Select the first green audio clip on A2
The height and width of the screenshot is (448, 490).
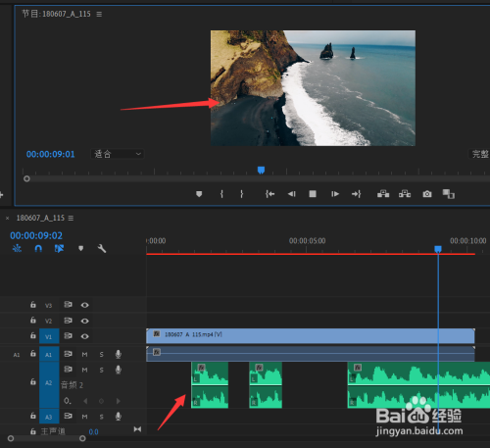click(x=210, y=385)
